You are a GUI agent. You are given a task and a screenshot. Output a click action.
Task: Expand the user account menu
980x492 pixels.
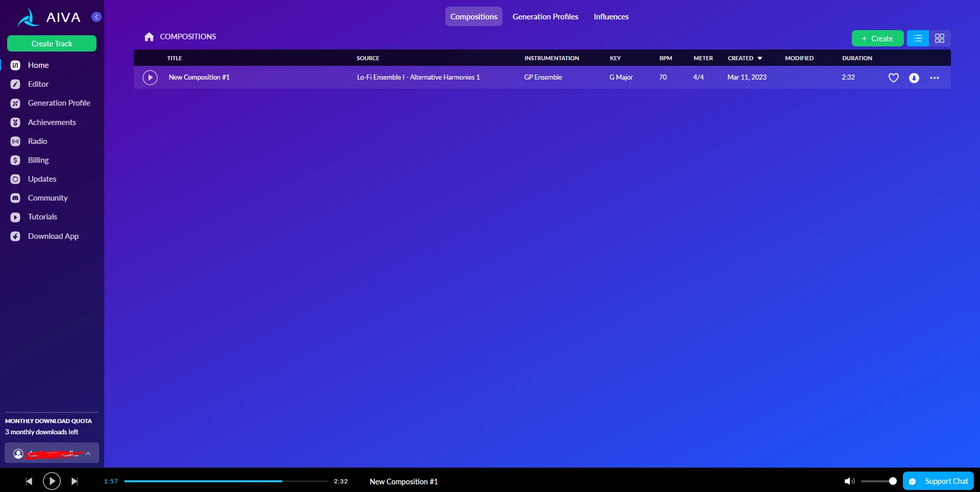point(52,453)
